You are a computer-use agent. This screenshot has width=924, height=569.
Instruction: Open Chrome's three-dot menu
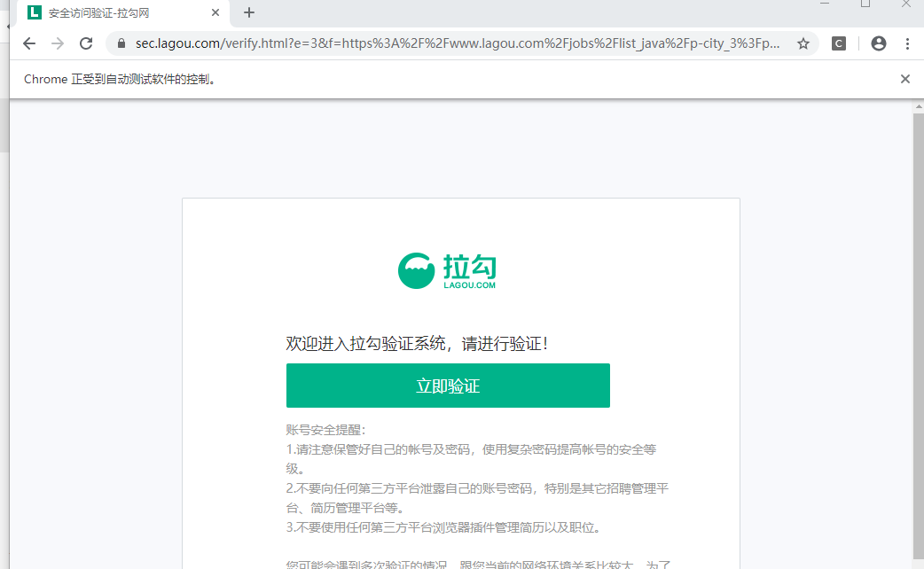coord(907,43)
